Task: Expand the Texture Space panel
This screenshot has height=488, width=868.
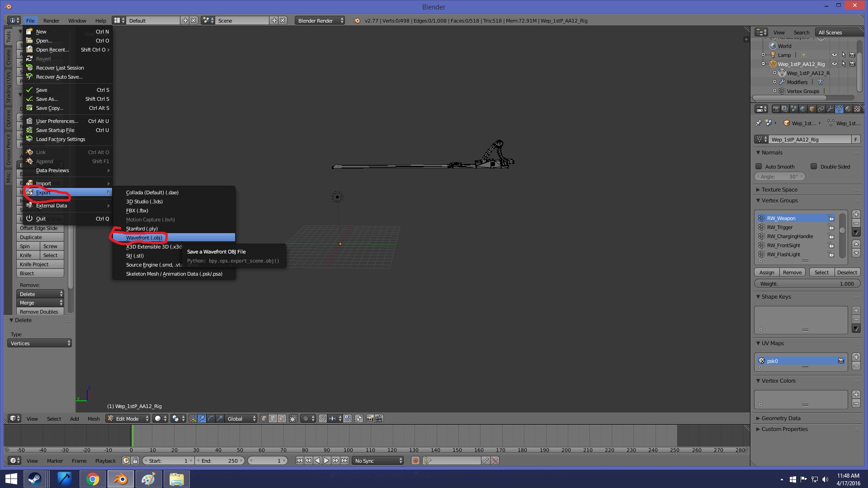Action: coord(779,190)
